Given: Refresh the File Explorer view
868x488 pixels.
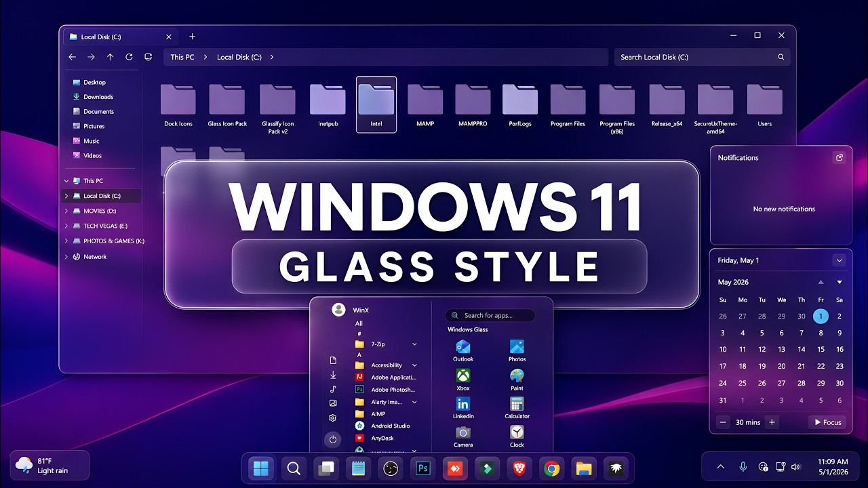Looking at the screenshot, I should pyautogui.click(x=129, y=57).
